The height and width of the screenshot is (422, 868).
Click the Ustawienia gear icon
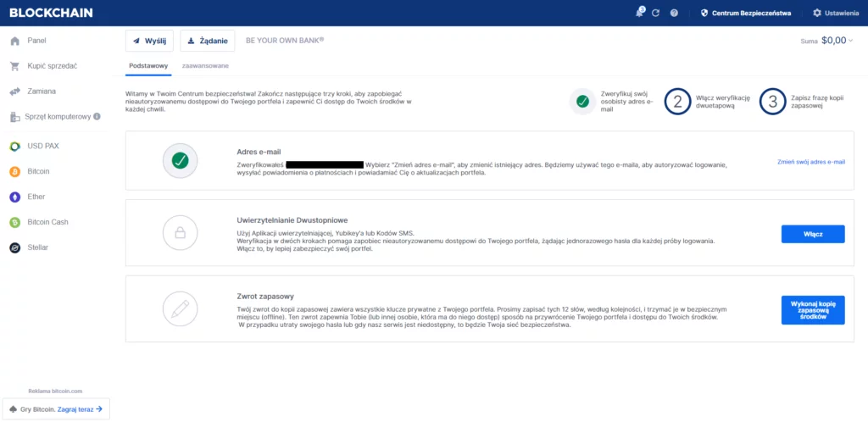pos(817,13)
